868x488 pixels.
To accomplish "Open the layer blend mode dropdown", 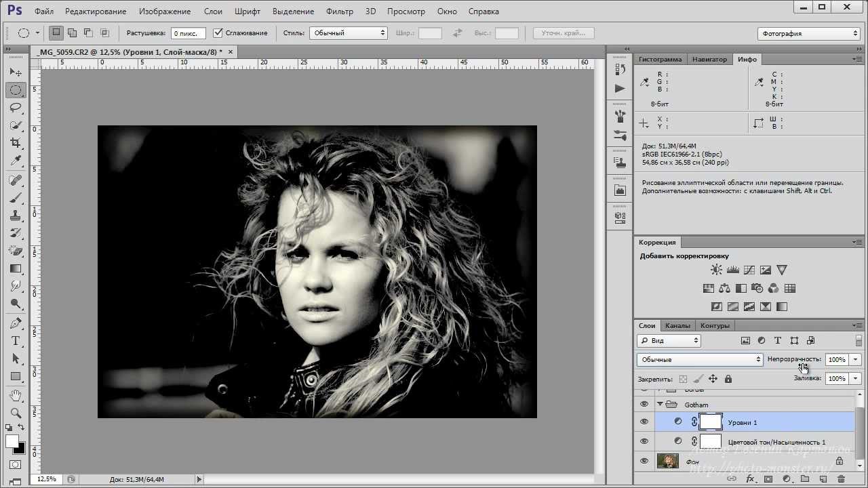I will coord(700,359).
